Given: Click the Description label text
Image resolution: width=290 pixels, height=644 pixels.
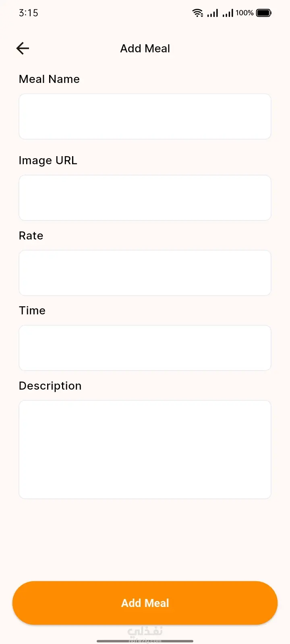Looking at the screenshot, I should tap(50, 386).
